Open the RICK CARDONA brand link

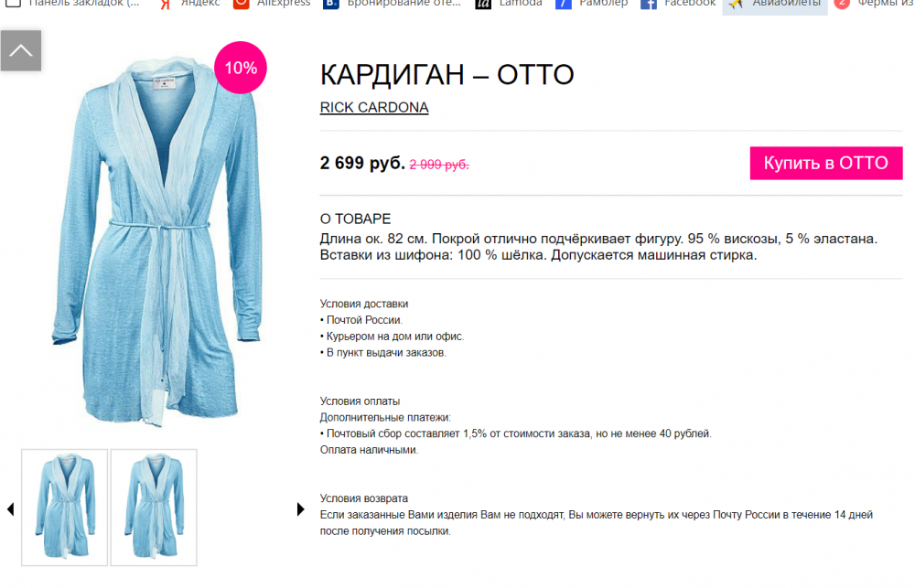coord(374,108)
